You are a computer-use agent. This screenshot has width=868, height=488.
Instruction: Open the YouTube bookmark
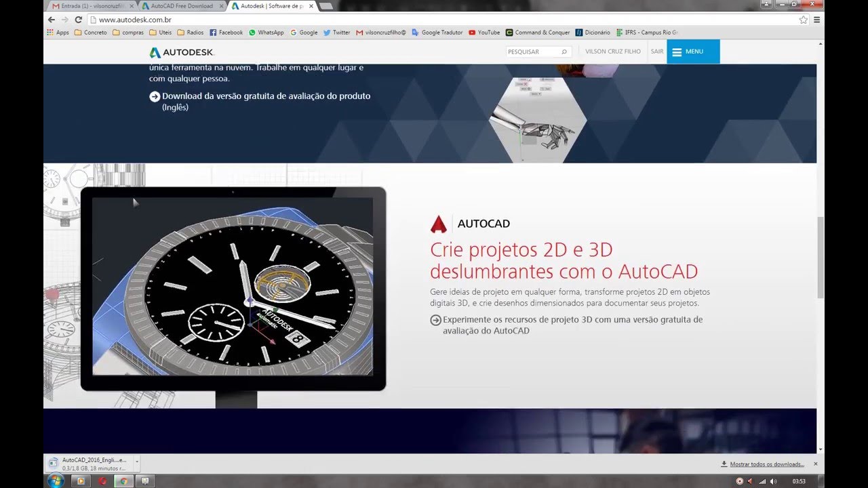(484, 33)
